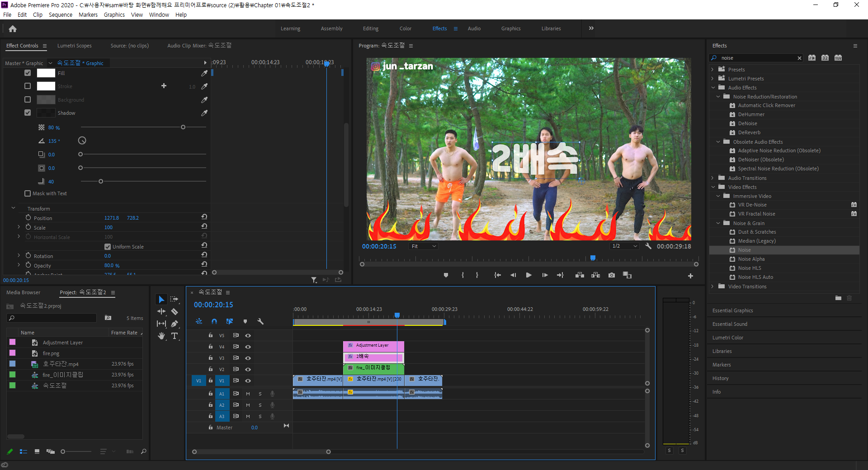The image size is (868, 470).
Task: Clear the noise search field
Action: [x=799, y=58]
